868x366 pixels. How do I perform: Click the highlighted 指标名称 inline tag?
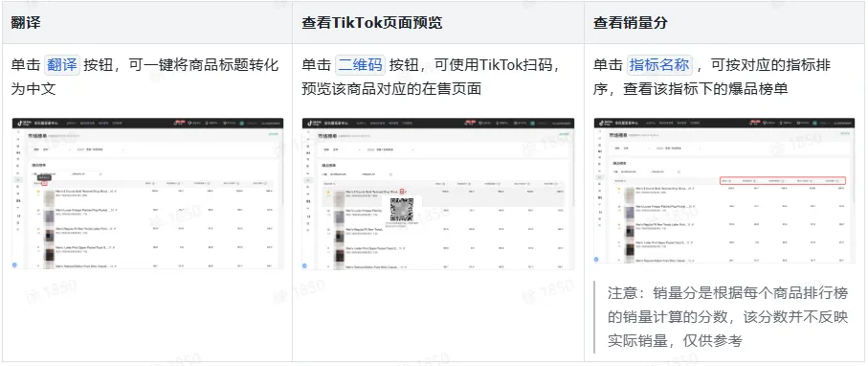click(659, 65)
